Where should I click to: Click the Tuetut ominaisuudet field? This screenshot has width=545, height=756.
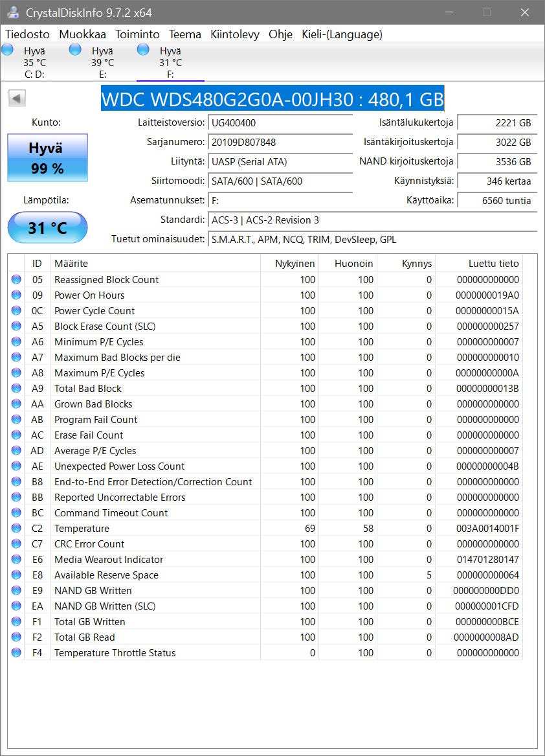372,240
